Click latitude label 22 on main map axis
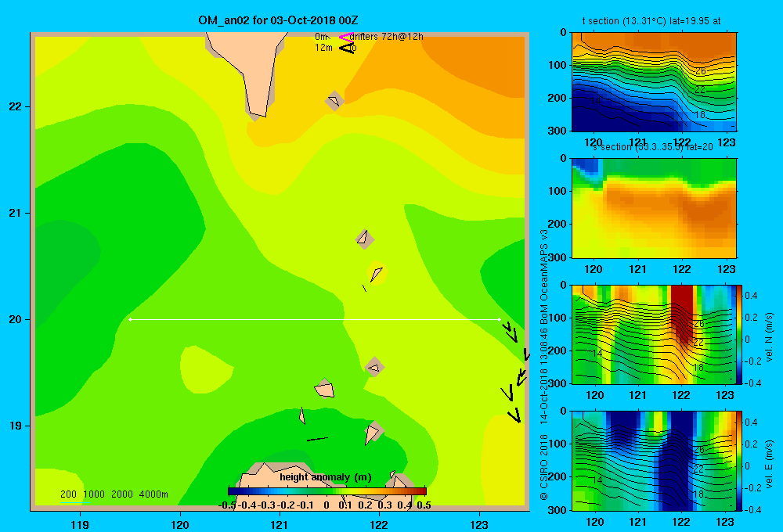The height and width of the screenshot is (532, 783). tap(16, 107)
